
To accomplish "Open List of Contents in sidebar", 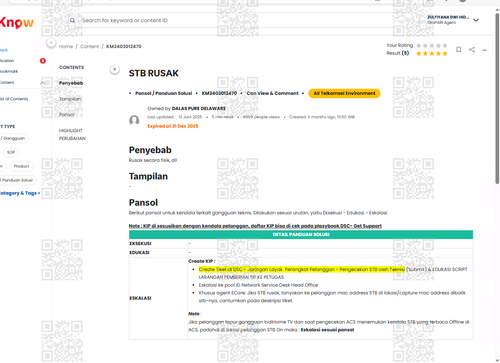I will (14, 99).
